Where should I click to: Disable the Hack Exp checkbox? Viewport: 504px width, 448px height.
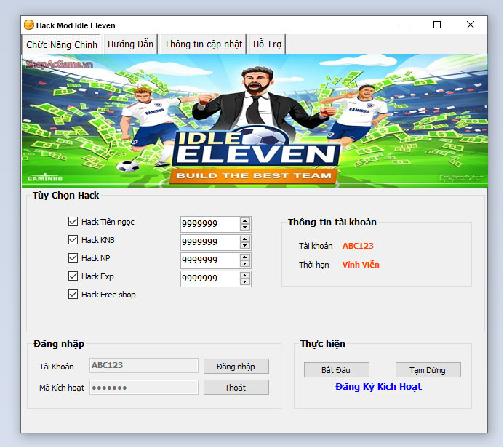pos(73,276)
